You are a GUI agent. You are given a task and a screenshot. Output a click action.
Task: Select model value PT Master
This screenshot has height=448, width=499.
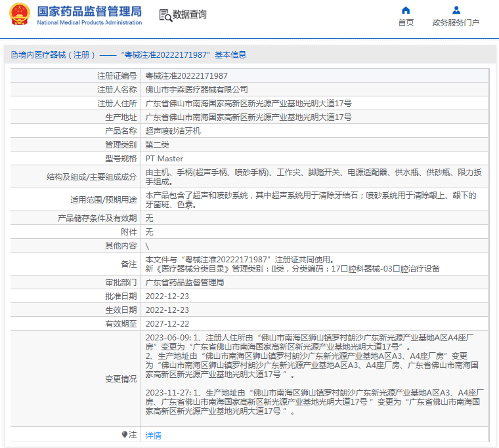pyautogui.click(x=164, y=159)
